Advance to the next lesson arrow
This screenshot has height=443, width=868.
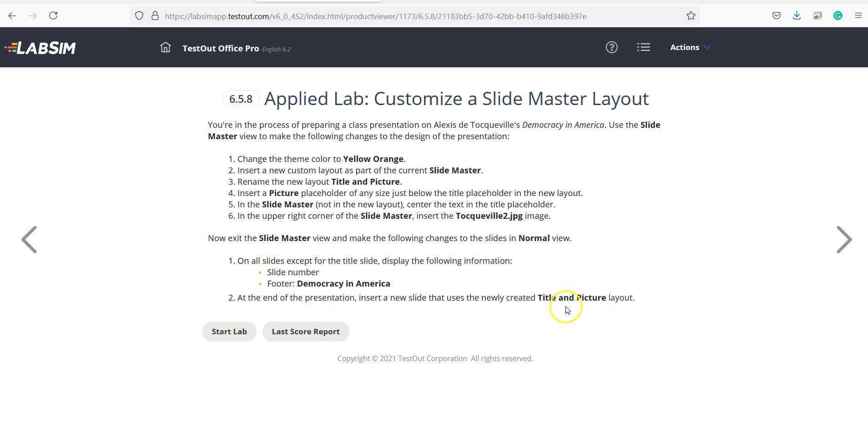(844, 240)
